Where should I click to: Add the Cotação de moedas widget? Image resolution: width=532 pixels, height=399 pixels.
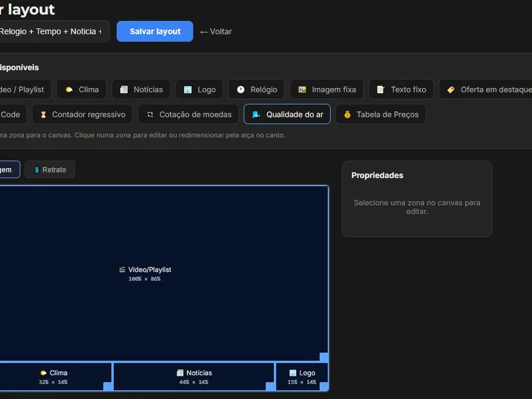pyautogui.click(x=188, y=114)
